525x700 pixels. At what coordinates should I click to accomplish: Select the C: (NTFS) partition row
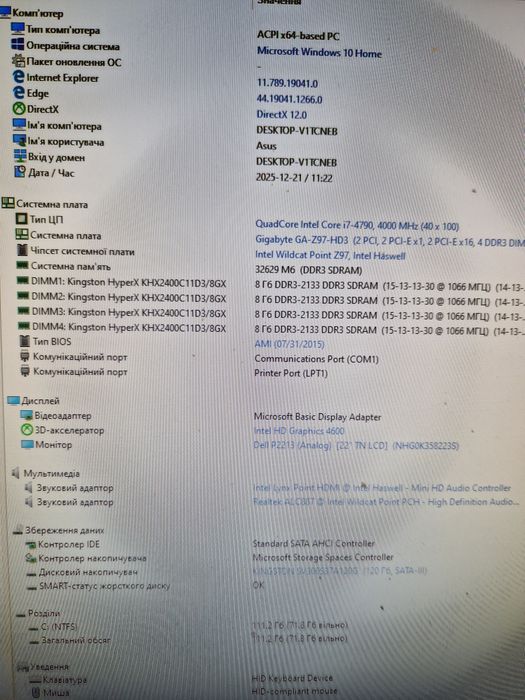[59, 626]
